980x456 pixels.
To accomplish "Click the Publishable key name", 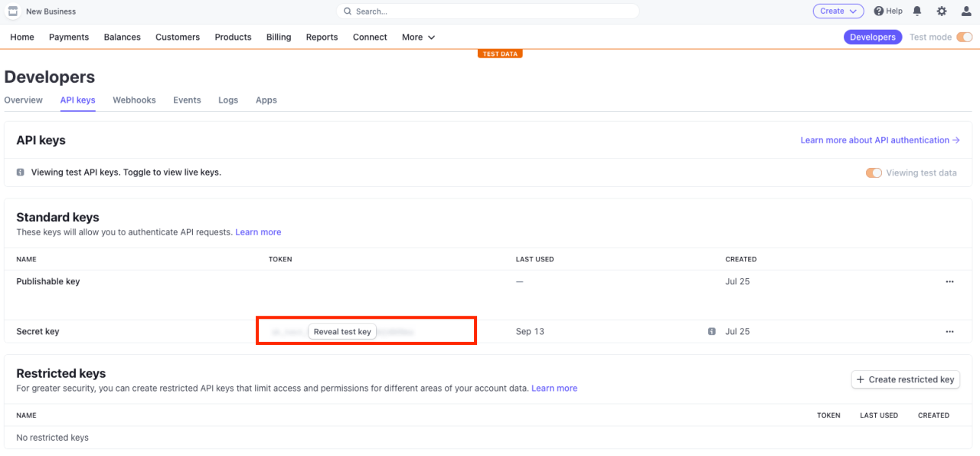I will [x=48, y=282].
